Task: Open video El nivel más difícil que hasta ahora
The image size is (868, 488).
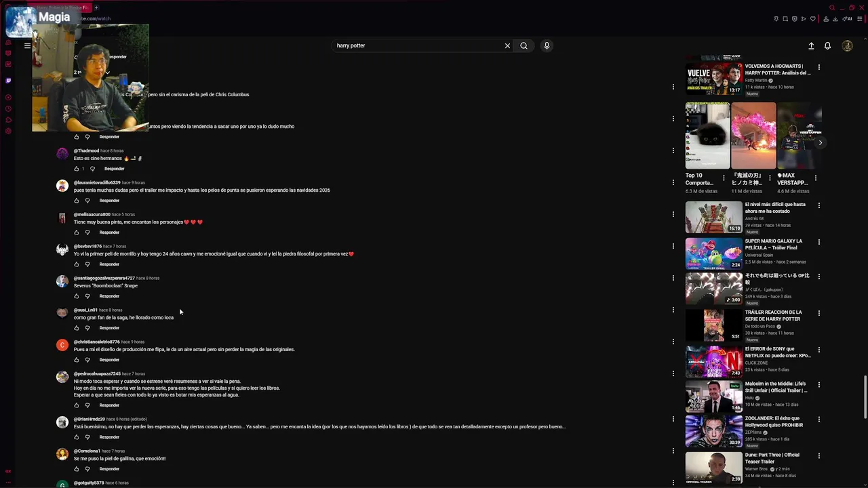Action: 775,207
